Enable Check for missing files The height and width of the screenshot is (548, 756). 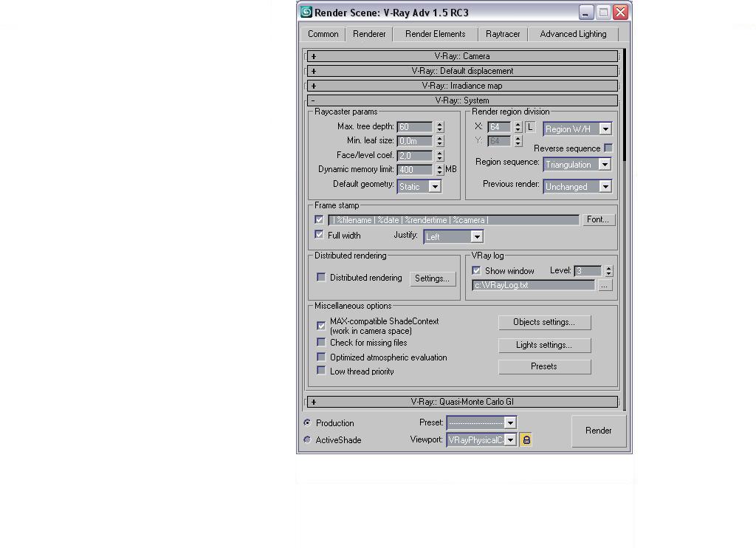coord(320,342)
